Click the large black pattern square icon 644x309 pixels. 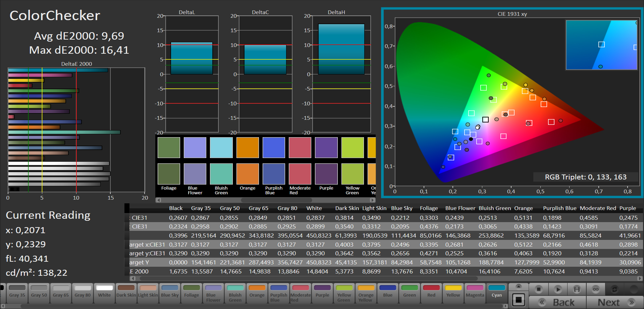(x=519, y=300)
